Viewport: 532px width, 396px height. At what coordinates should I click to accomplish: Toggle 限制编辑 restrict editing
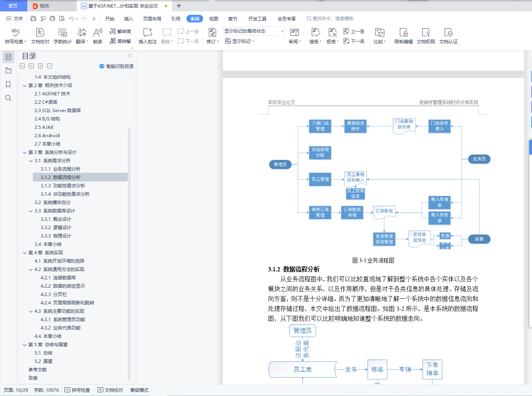pyautogui.click(x=404, y=36)
